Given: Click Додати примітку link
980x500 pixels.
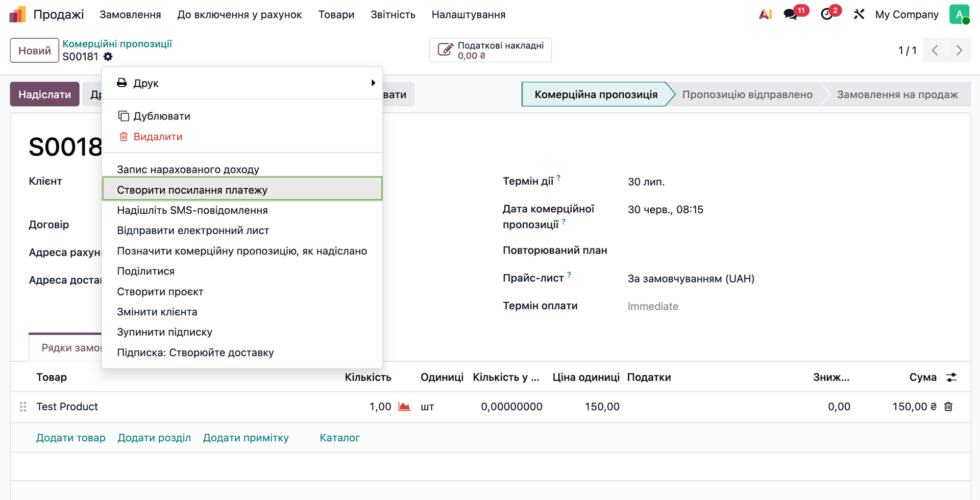Looking at the screenshot, I should (x=246, y=438).
